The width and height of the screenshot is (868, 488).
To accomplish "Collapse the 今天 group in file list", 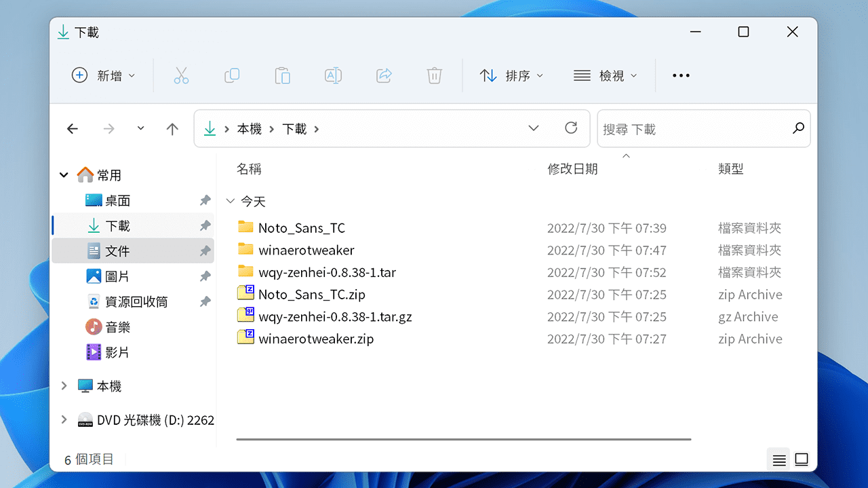I will click(x=231, y=201).
